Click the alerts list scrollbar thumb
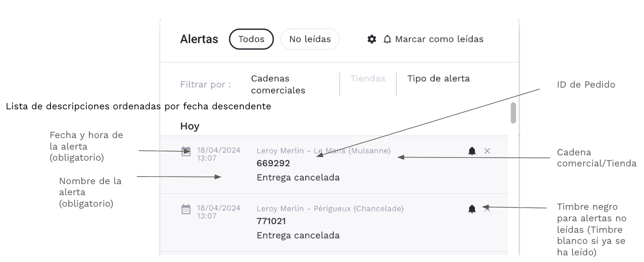Image resolution: width=644 pixels, height=262 pixels. (513, 113)
